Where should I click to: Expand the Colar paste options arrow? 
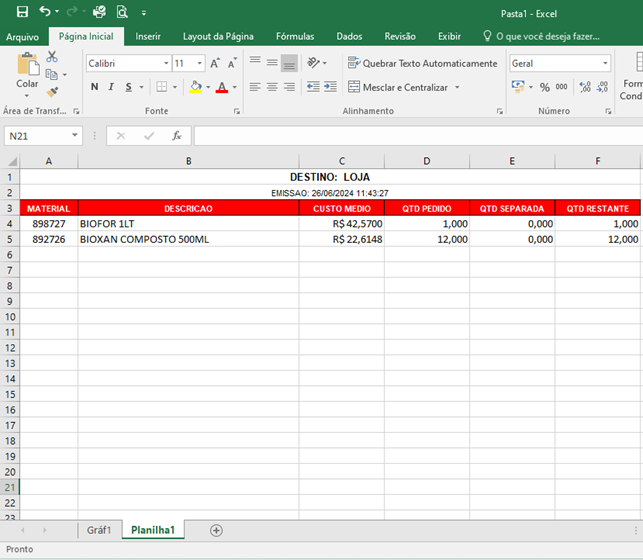point(27,96)
